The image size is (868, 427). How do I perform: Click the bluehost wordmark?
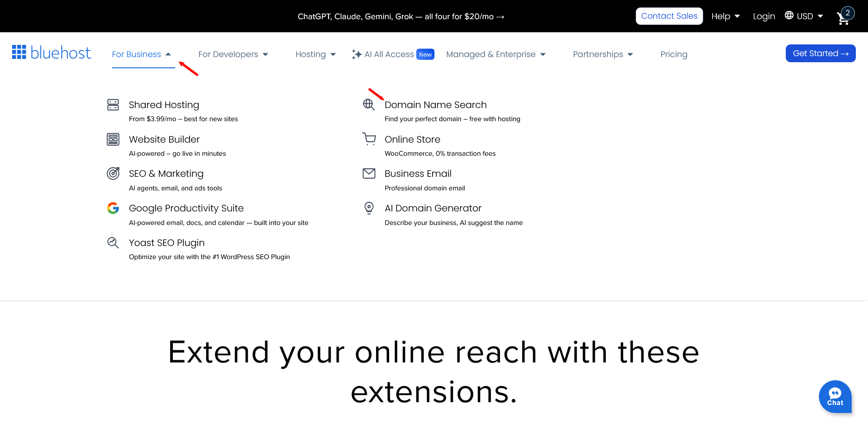(61, 52)
